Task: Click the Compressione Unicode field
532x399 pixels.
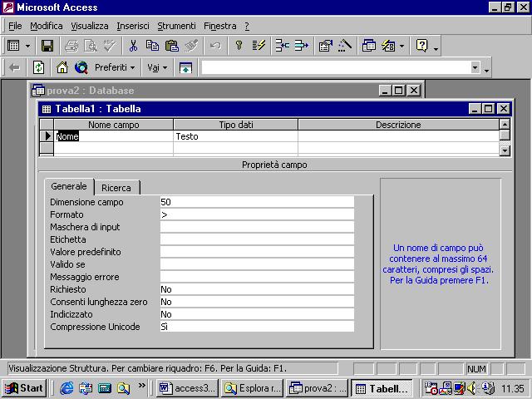Action: (257, 327)
